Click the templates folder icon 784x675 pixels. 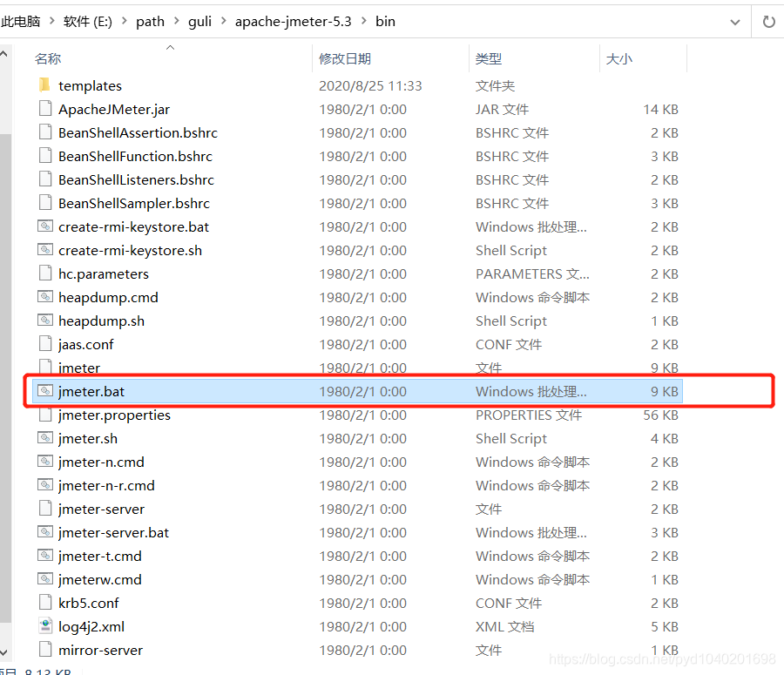point(44,85)
